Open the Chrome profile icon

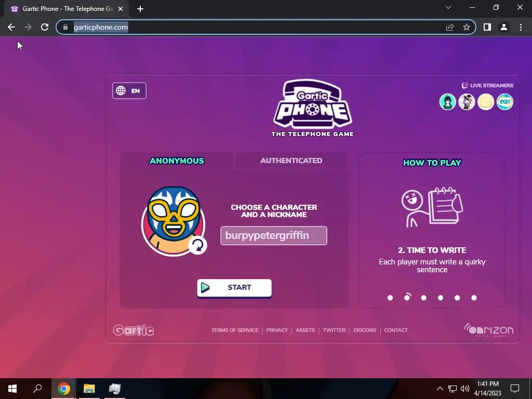pos(504,27)
